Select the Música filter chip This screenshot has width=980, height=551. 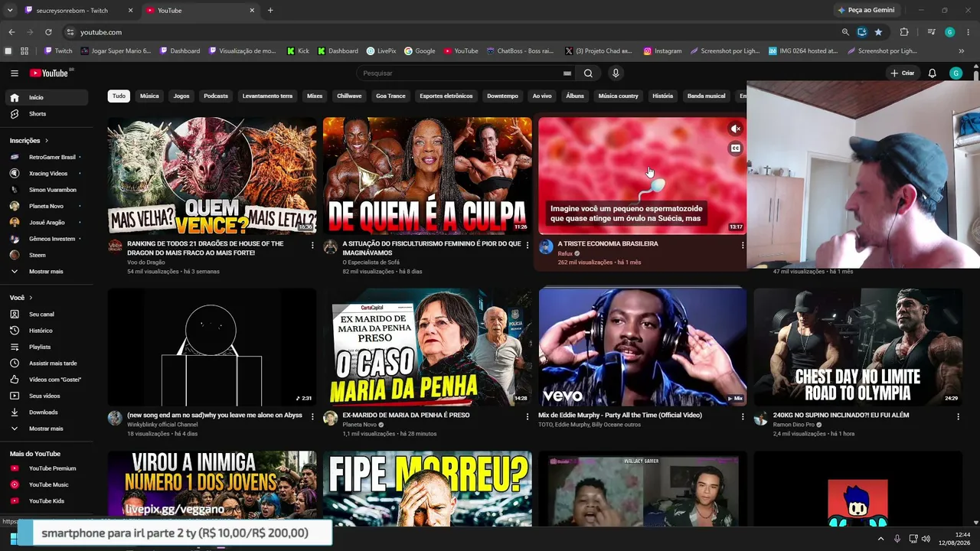pyautogui.click(x=149, y=96)
